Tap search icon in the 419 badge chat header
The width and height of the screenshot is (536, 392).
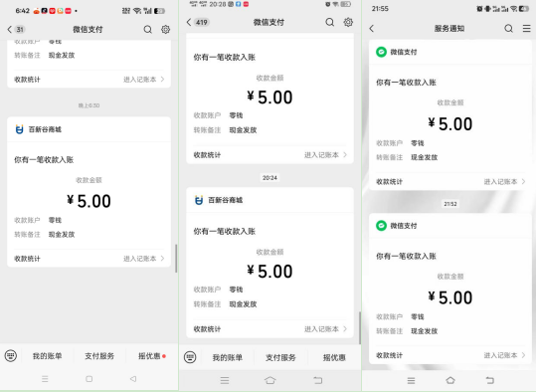[329, 22]
